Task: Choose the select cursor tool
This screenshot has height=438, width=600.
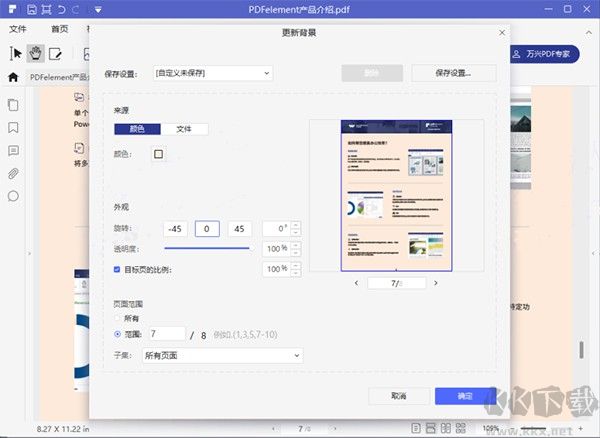Action: click(16, 53)
